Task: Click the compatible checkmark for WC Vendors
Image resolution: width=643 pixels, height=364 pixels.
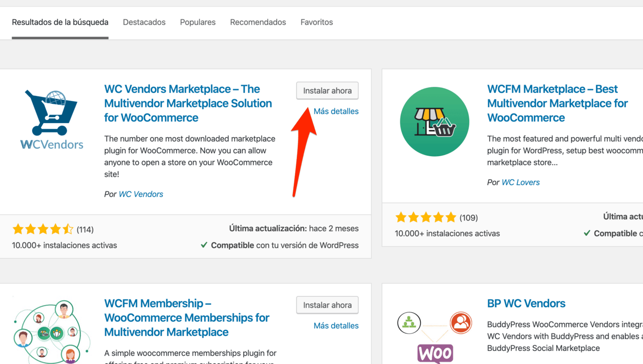Action: (x=204, y=246)
